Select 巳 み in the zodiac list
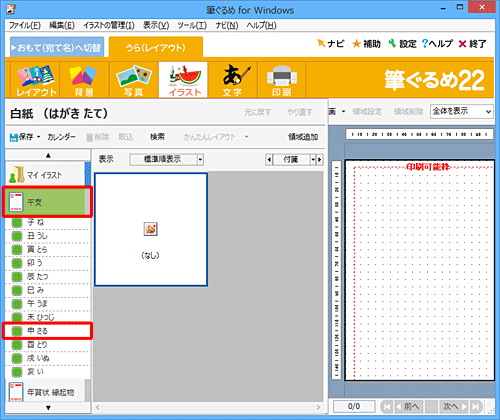This screenshot has height=420, width=500. click(x=48, y=290)
